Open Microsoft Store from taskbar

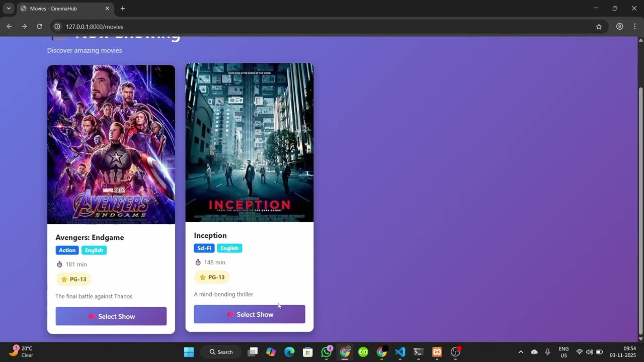tap(307, 352)
